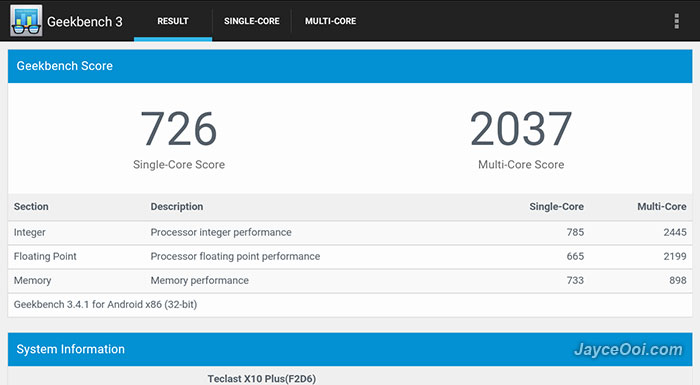Click 'Processor floating point performance' description

coord(235,256)
